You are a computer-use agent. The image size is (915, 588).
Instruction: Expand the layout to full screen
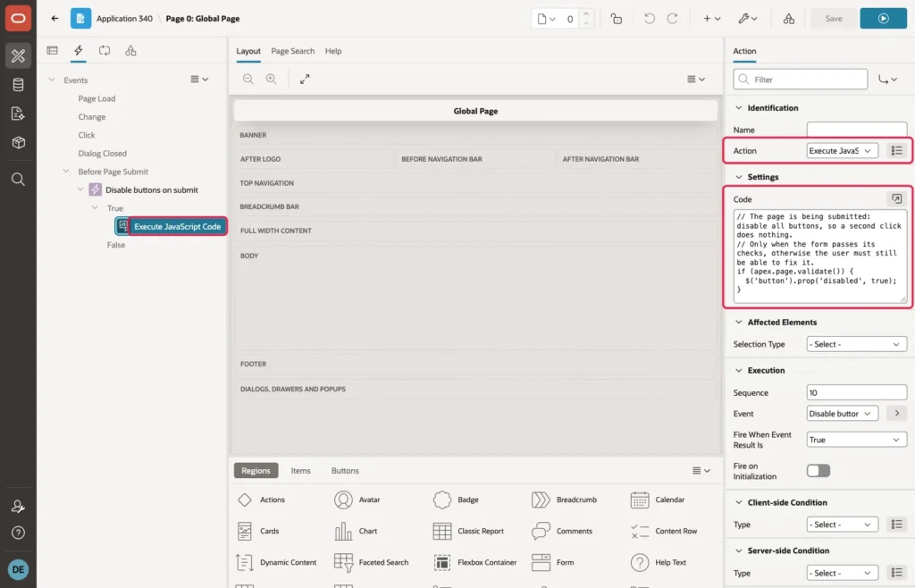coord(305,79)
